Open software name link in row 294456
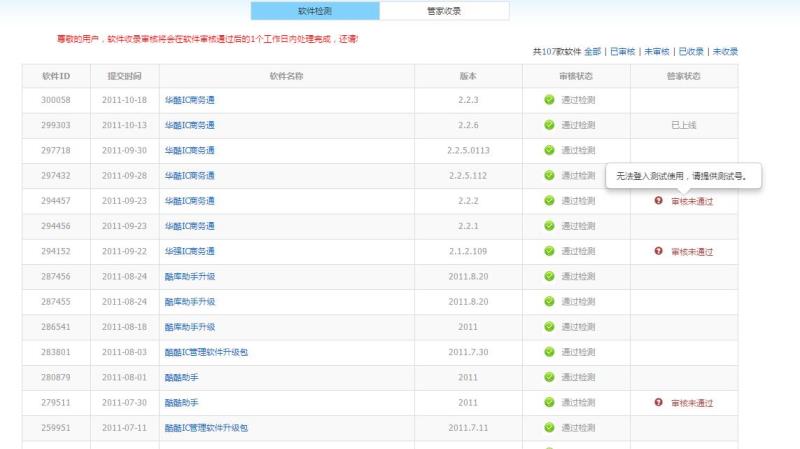The width and height of the screenshot is (800, 449). (189, 226)
